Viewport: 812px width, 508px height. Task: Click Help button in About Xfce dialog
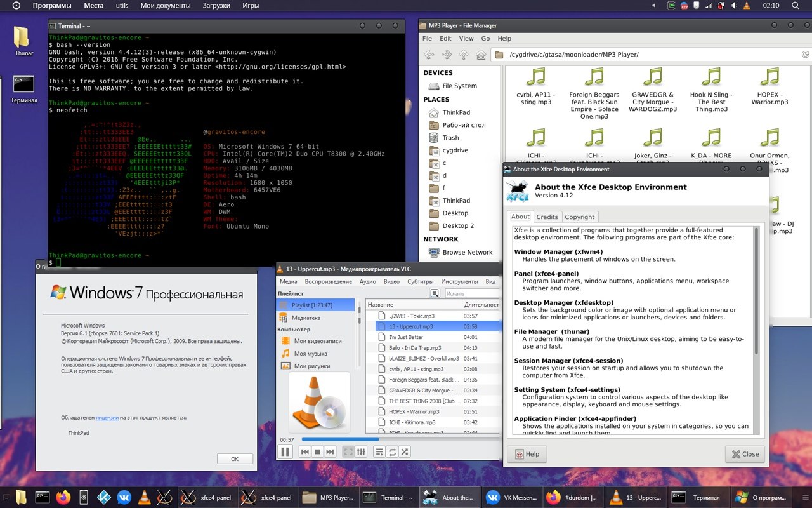coord(527,454)
